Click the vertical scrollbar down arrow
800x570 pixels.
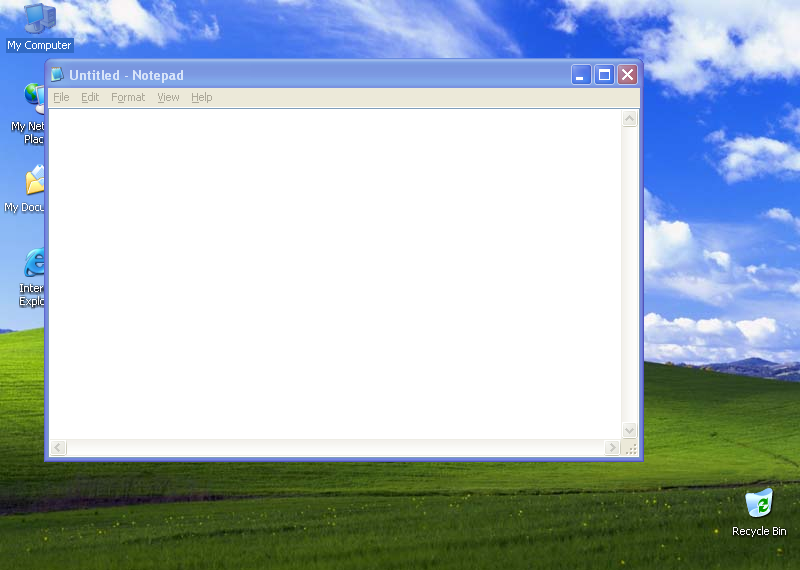pos(630,430)
